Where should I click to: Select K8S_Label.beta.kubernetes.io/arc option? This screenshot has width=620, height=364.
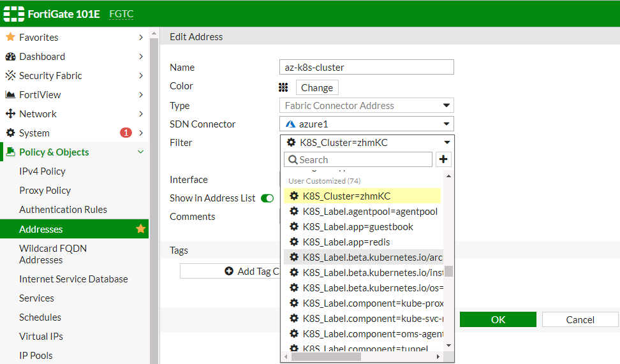point(364,258)
